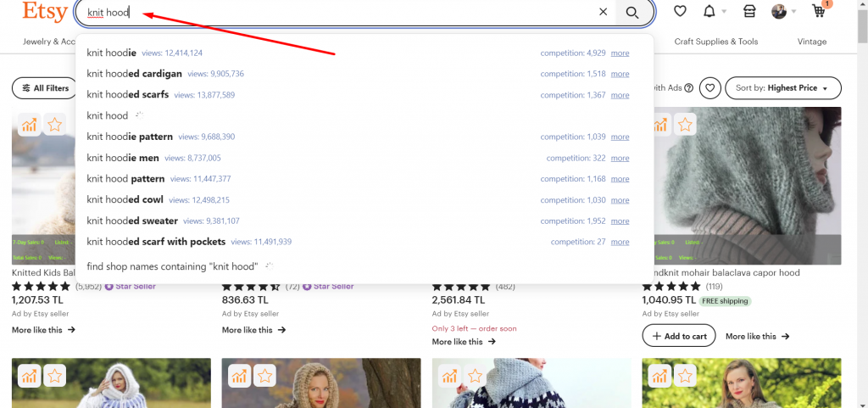Viewport: 868px width, 408px height.
Task: Clear the search box with the X
Action: point(603,12)
